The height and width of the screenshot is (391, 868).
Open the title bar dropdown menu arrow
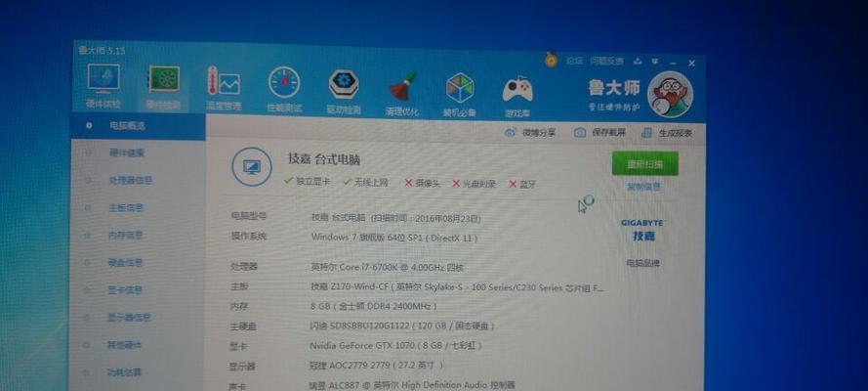(x=655, y=62)
